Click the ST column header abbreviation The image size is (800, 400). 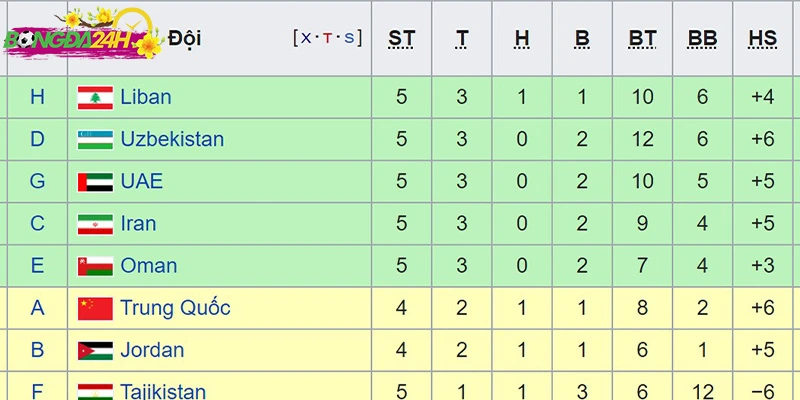[x=402, y=39]
